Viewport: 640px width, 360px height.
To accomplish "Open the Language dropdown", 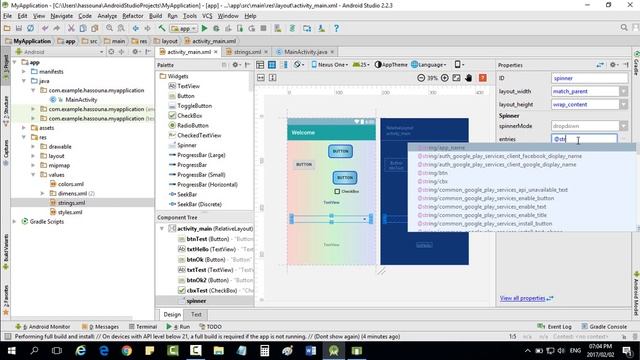I will click(x=429, y=65).
